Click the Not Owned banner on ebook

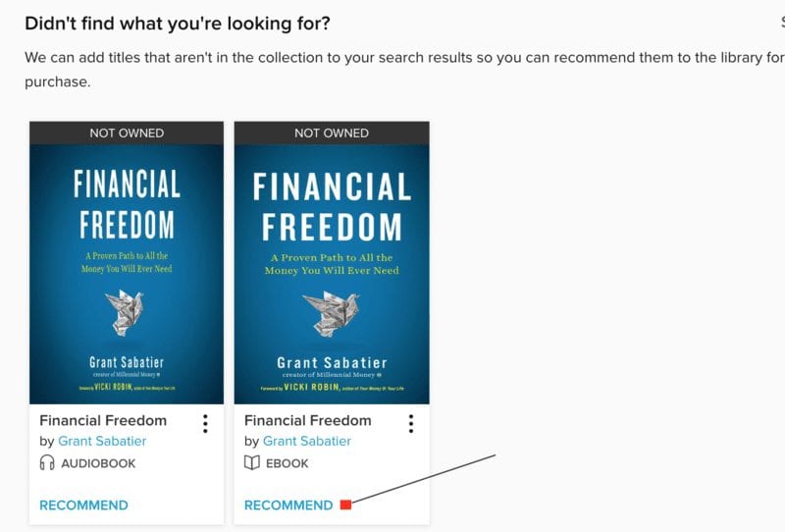[x=332, y=133]
